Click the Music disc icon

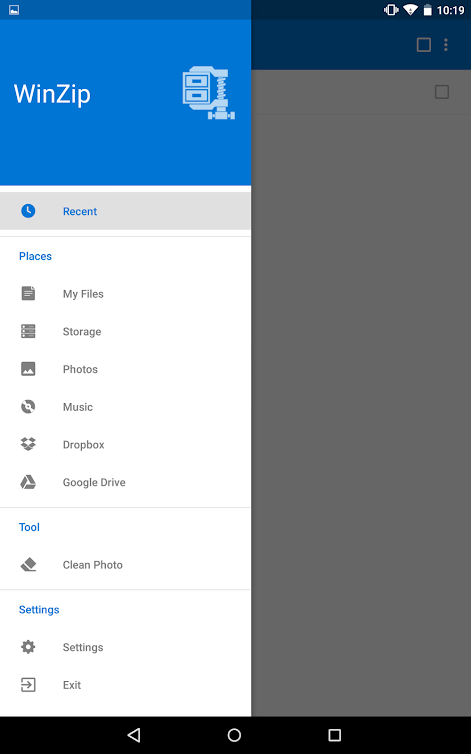tap(28, 406)
